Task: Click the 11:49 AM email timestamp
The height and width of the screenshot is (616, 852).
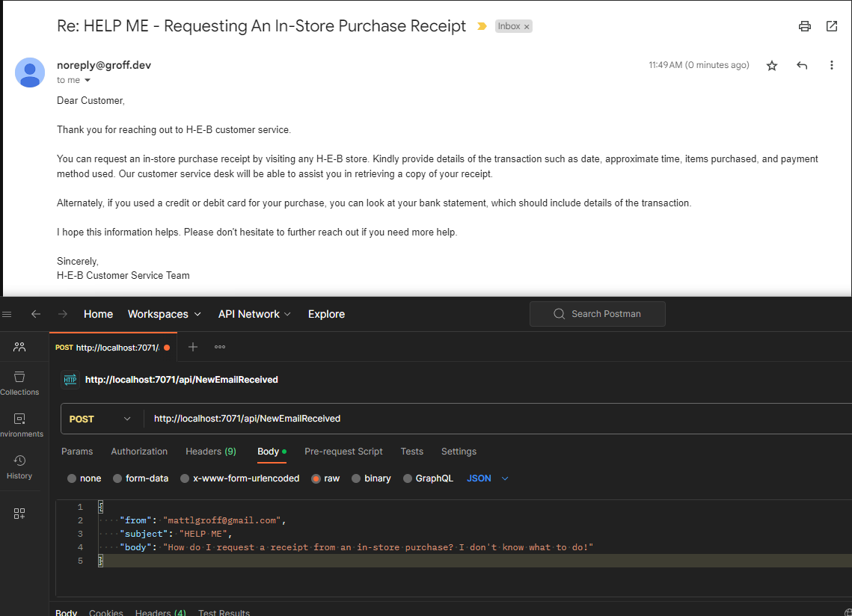Action: click(x=699, y=65)
